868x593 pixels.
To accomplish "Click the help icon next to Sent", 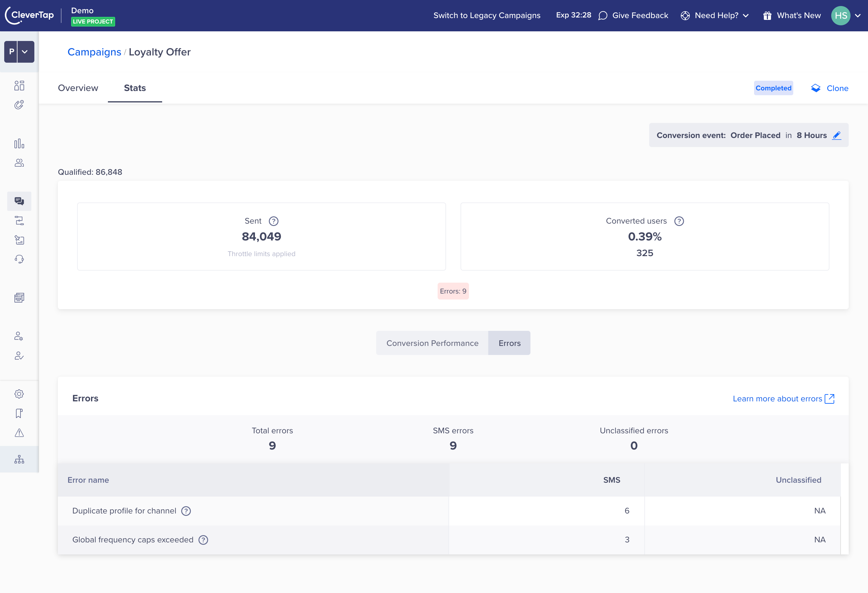I will 273,221.
